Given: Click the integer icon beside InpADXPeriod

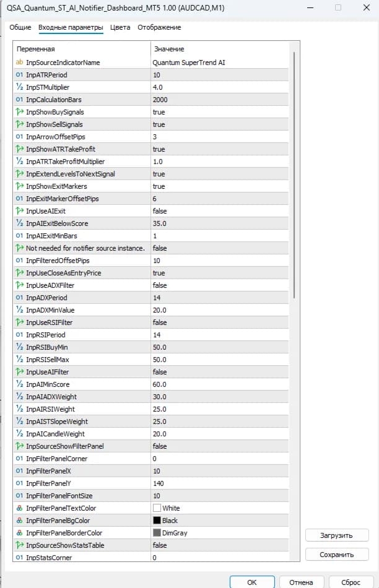Looking at the screenshot, I should pyautogui.click(x=20, y=297).
